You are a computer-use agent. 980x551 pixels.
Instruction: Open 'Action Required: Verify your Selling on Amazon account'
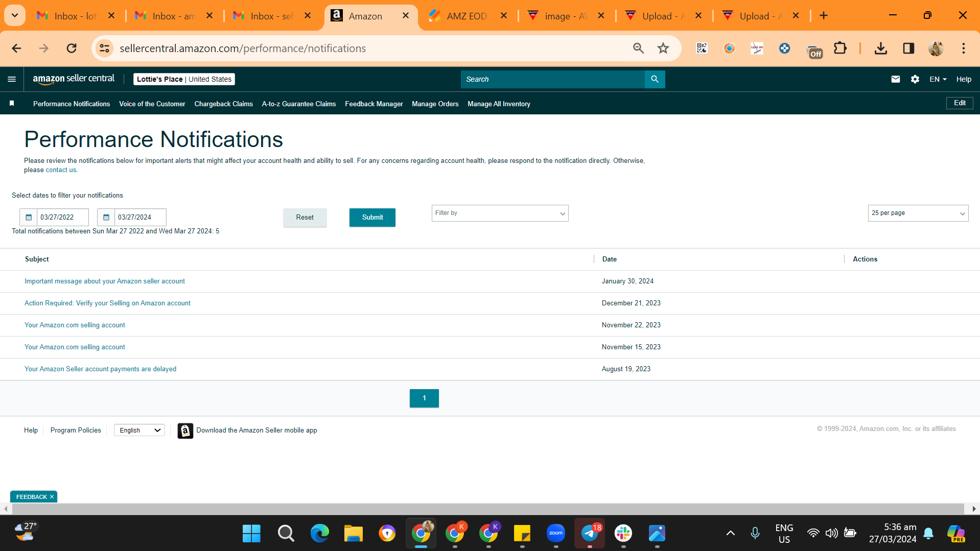tap(107, 303)
